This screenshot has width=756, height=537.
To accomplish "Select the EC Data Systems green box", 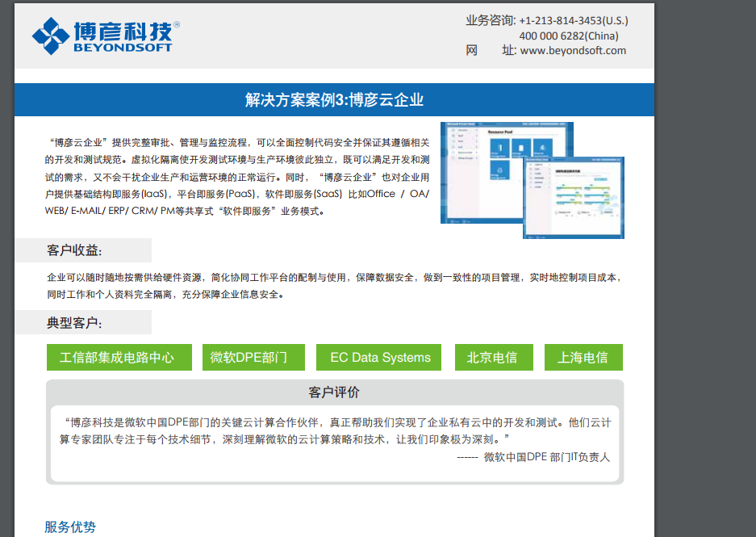I will coord(378,358).
